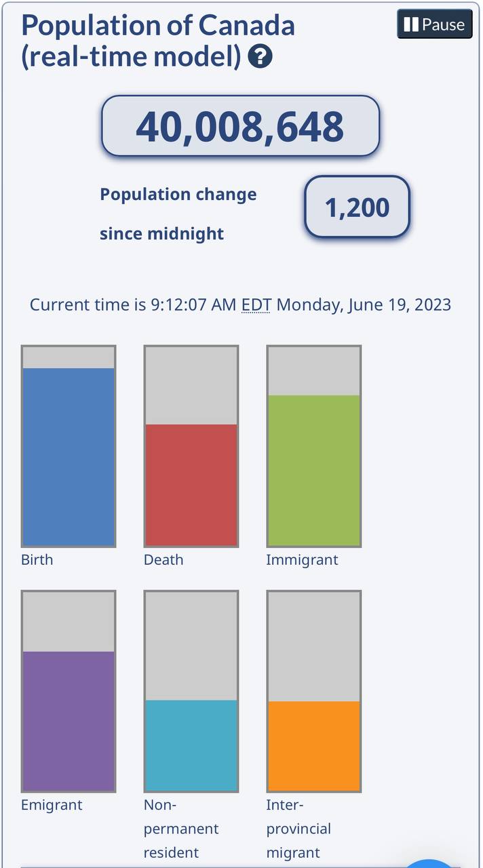Click the Population of Canada heading

[158, 41]
